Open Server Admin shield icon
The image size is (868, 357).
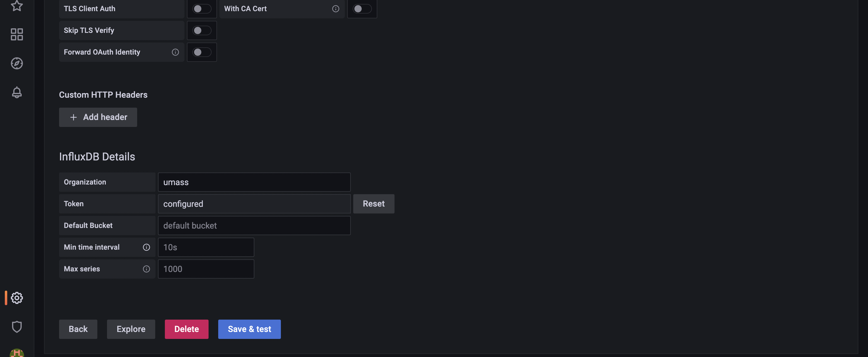(x=17, y=326)
